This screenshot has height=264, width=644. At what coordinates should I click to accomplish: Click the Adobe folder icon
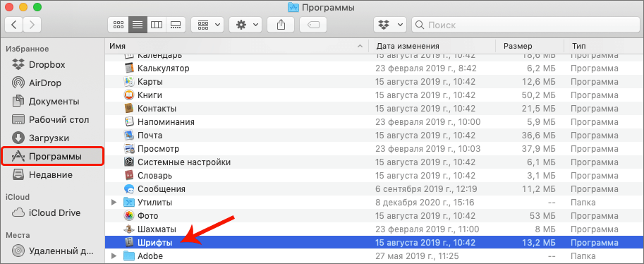[129, 256]
